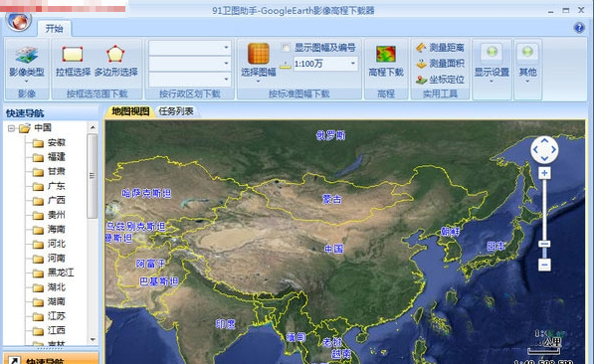Activate the 测量面积 measure area tool
The width and height of the screenshot is (594, 364).
tap(440, 64)
